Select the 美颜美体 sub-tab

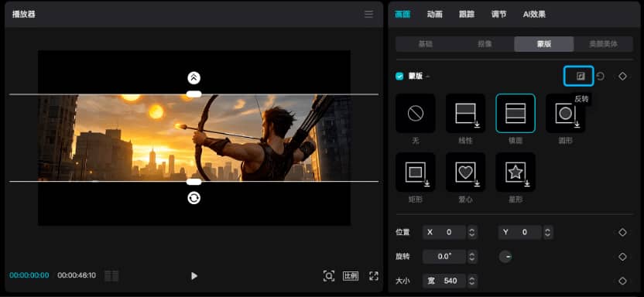pos(603,44)
